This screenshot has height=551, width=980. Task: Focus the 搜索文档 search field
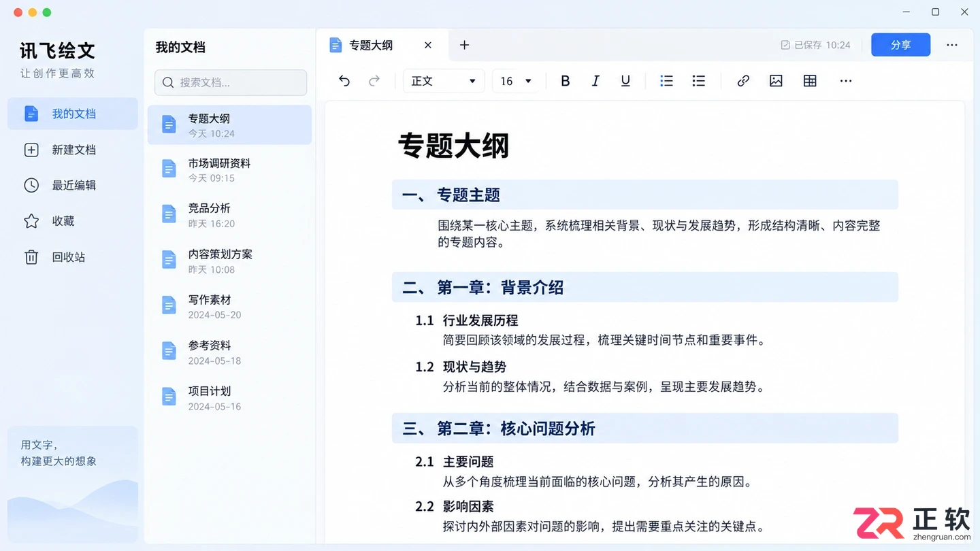tap(231, 82)
